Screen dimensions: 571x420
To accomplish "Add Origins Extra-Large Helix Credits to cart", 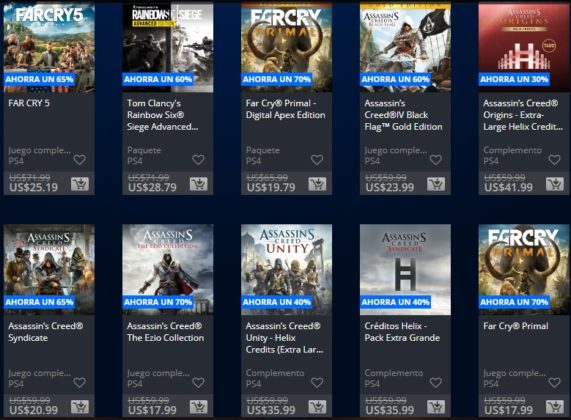I will point(555,184).
